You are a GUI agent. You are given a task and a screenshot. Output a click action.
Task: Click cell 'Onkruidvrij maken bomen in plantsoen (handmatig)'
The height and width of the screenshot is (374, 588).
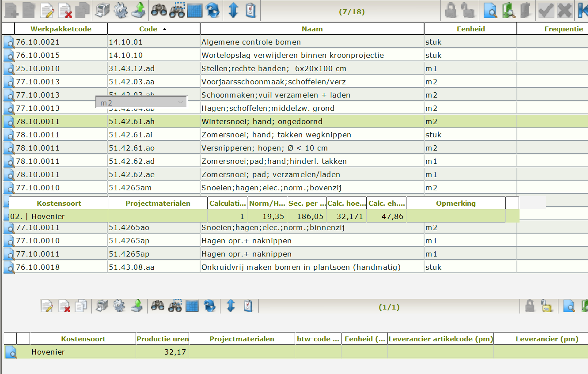tap(312, 267)
